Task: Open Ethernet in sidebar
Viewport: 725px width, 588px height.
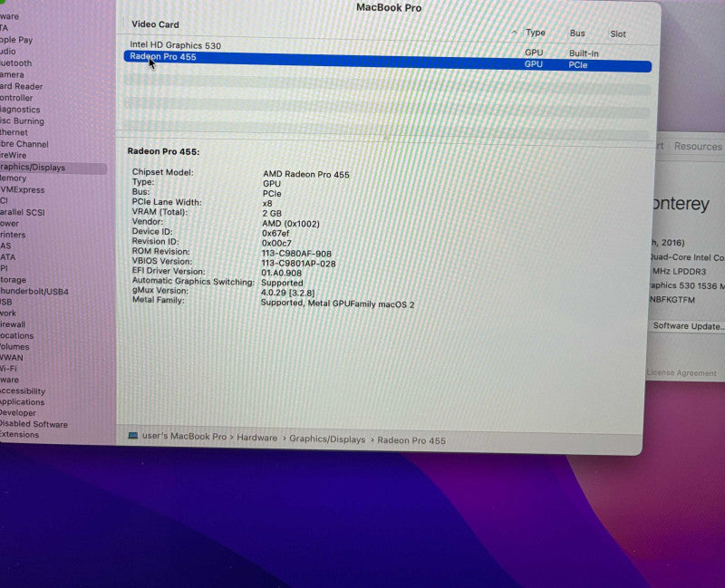Action: coord(14,132)
